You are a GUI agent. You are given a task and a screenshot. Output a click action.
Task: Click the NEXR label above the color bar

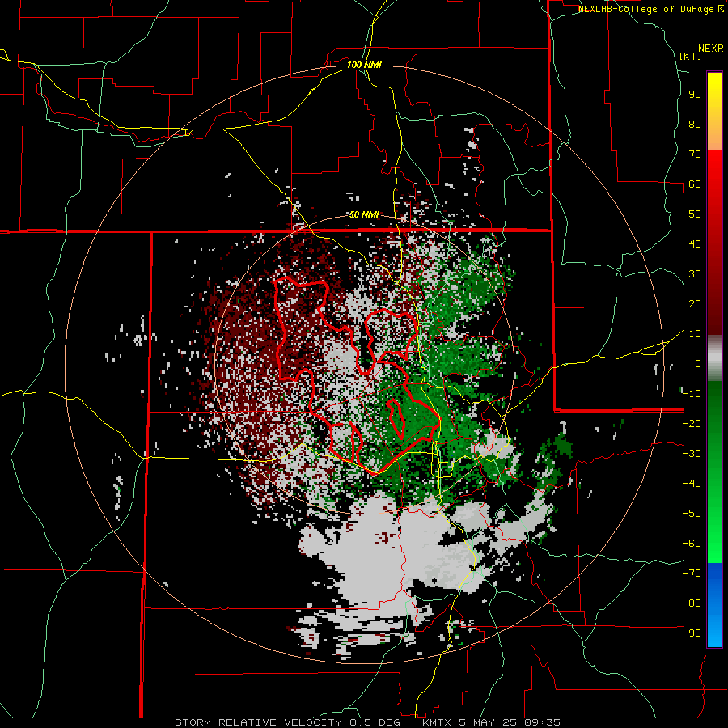[711, 49]
